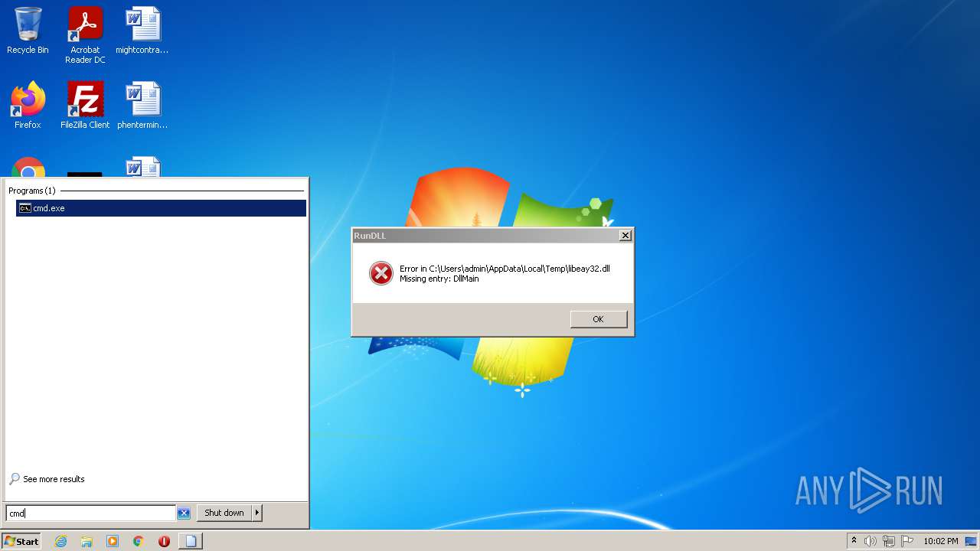
Task: Open the Recycle Bin desktop icon
Action: (28, 31)
